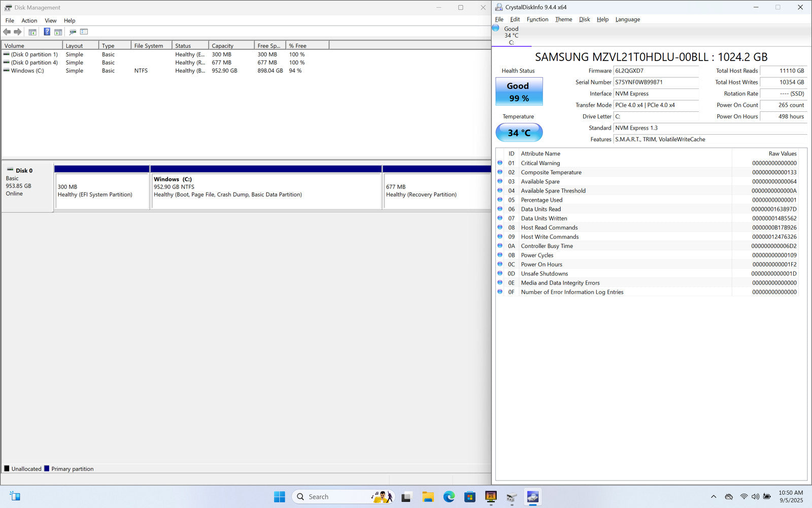This screenshot has width=812, height=508.
Task: Open the Function menu in CrystalDiskInfo
Action: tap(537, 19)
